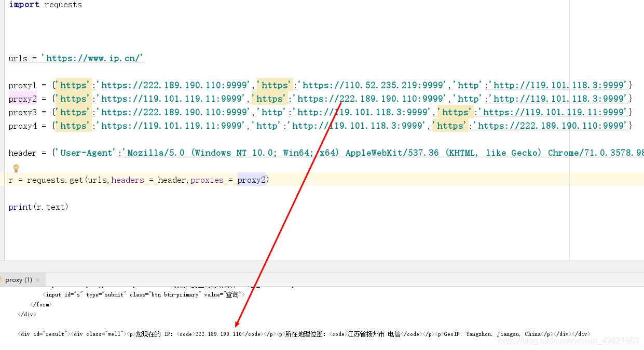Click 'https://110.52.235.219:9999' in proxy1

[x=372, y=85]
